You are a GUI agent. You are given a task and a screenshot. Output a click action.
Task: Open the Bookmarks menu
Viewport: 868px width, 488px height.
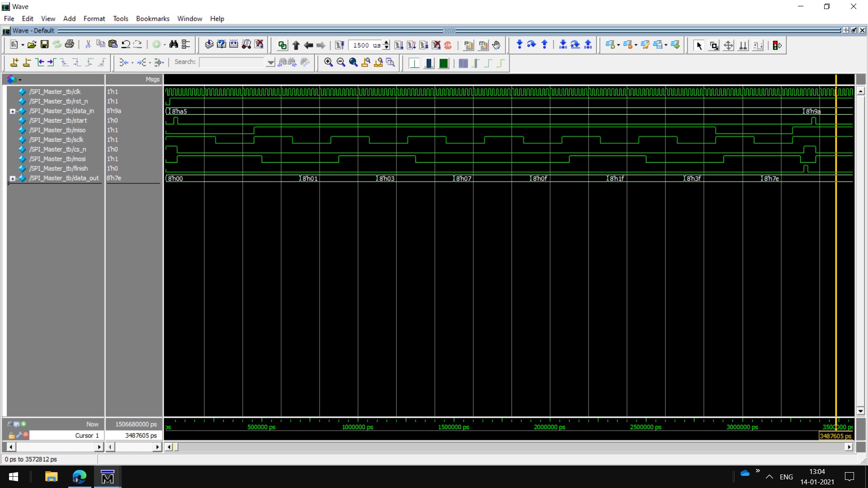(x=152, y=19)
